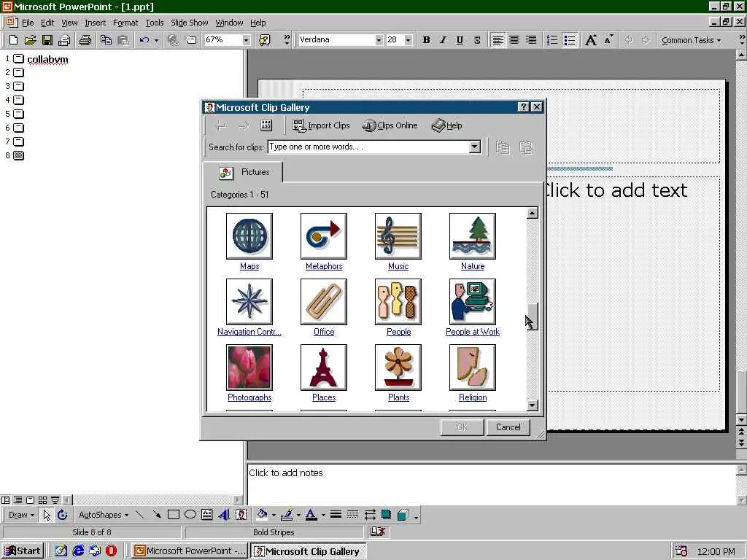
Task: Click the Photographs link text
Action: click(249, 397)
